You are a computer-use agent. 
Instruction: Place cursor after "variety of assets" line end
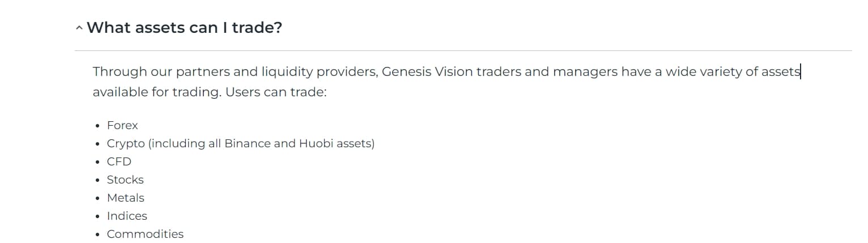pyautogui.click(x=800, y=72)
